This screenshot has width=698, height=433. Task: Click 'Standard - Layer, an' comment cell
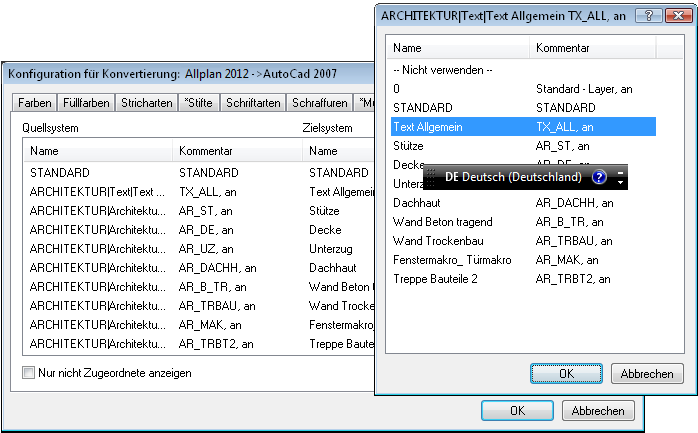(x=584, y=89)
